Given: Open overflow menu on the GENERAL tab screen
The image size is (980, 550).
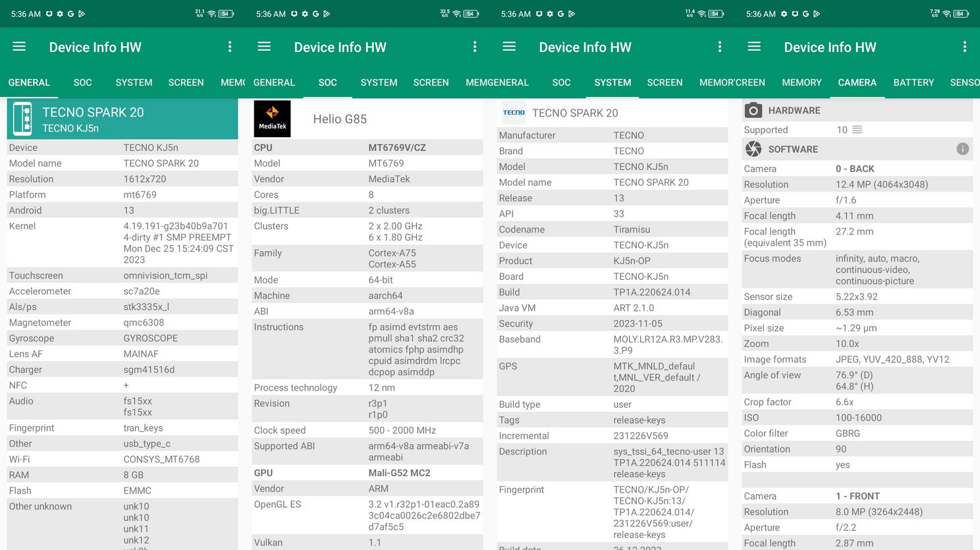Looking at the screenshot, I should point(230,47).
